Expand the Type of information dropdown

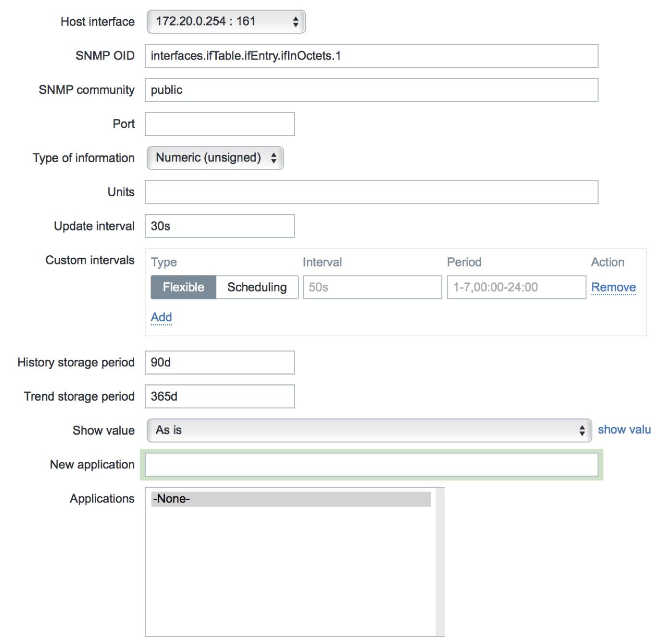pos(215,158)
